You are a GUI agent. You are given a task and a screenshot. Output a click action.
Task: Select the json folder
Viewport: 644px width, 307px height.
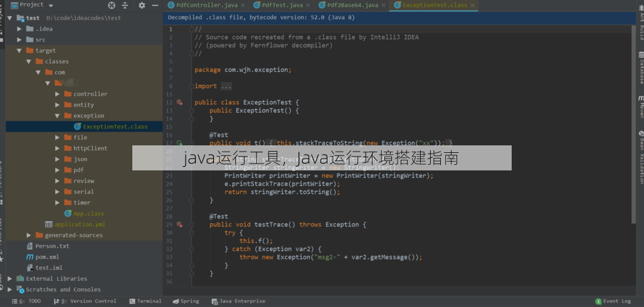[x=76, y=159]
